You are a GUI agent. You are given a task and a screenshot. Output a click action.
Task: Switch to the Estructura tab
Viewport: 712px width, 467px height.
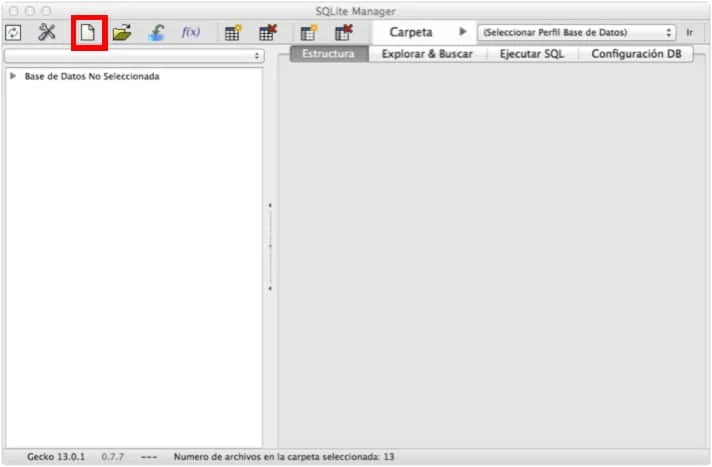[329, 54]
